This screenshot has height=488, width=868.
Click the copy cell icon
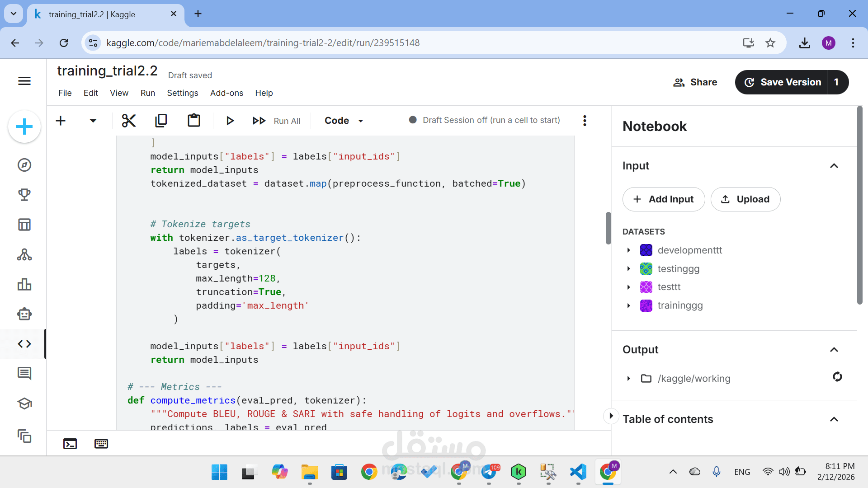pos(161,121)
